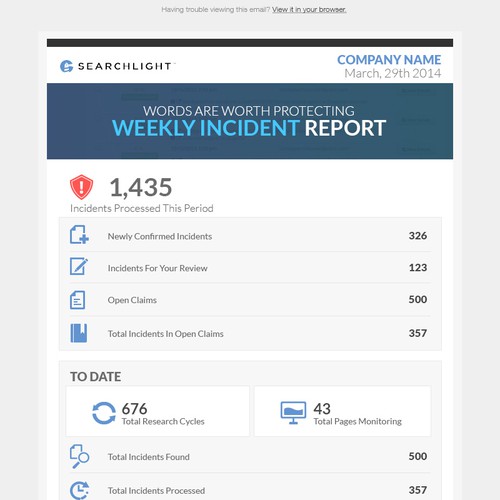Open the View it in your browser link
The image size is (500, 500).
pyautogui.click(x=309, y=10)
